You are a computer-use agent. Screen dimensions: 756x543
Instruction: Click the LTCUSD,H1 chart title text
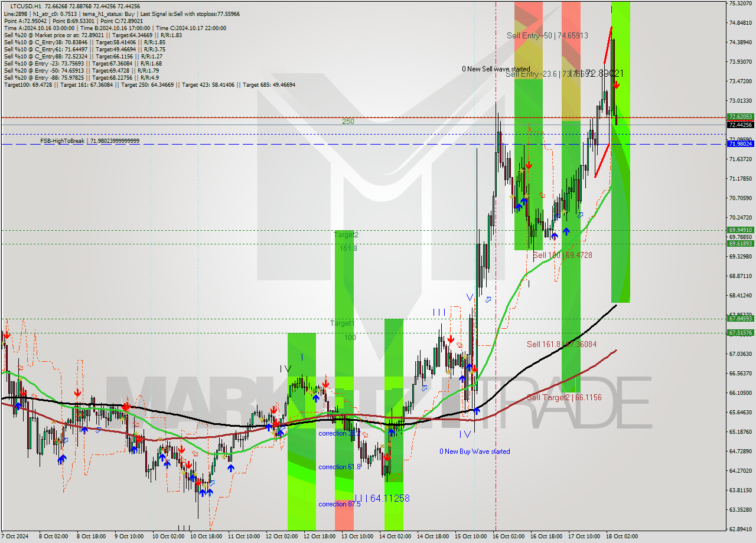(26, 6)
